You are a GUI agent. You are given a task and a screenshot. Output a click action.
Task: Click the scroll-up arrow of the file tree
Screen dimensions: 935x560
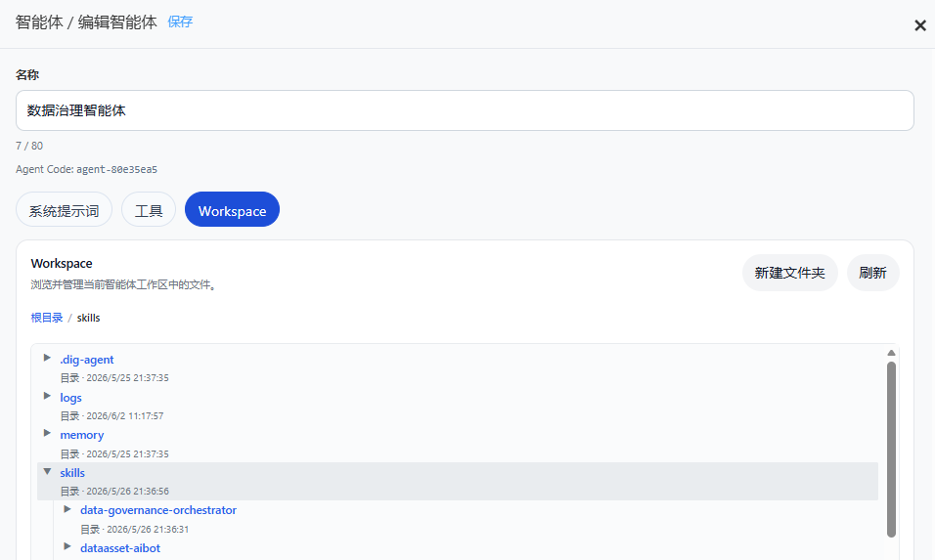pos(891,353)
